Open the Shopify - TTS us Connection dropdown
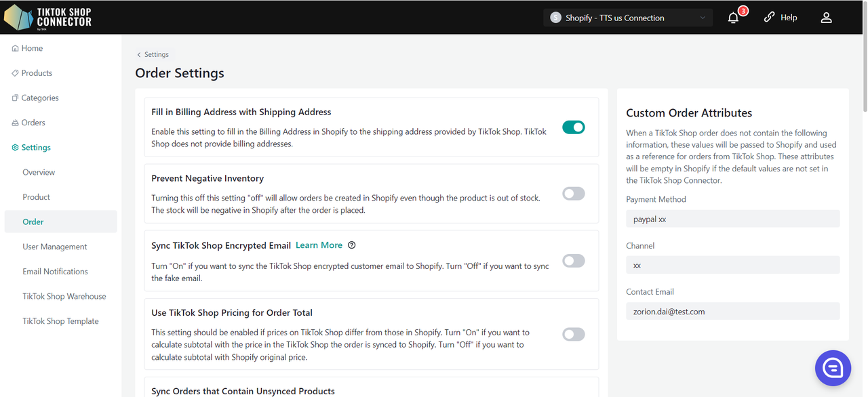This screenshot has height=397, width=868. coord(627,18)
